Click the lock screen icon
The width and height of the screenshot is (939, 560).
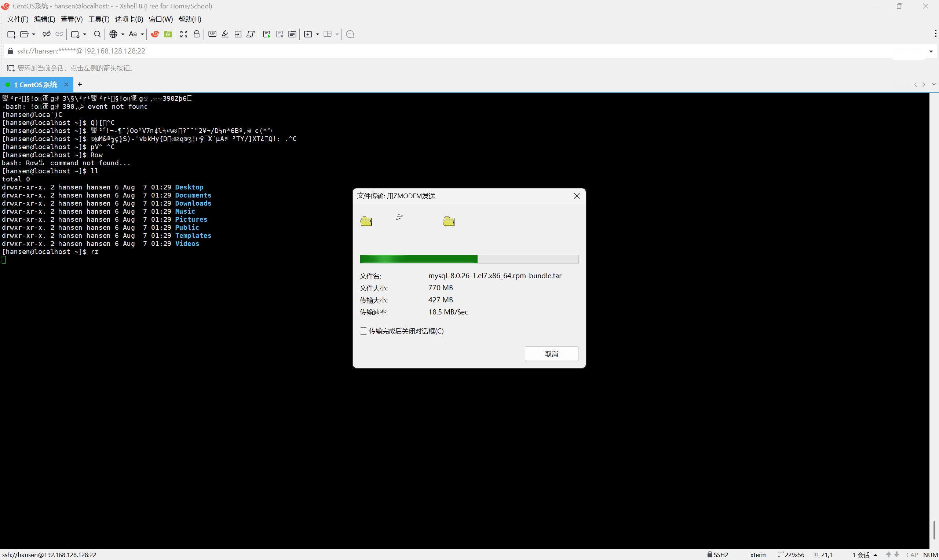[x=197, y=34]
